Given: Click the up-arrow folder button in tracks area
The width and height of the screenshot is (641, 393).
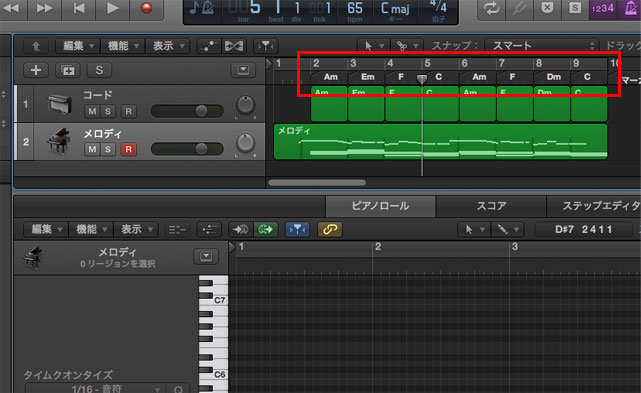Looking at the screenshot, I should point(36,46).
